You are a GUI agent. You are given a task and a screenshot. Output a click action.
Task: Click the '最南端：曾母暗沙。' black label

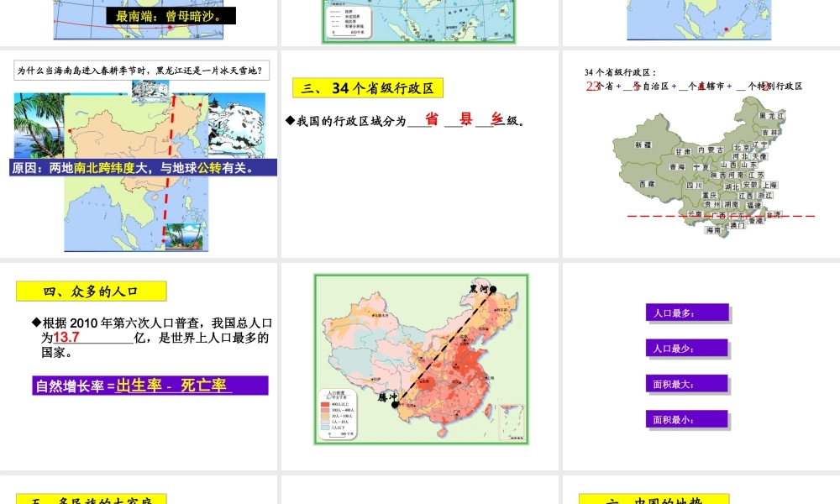pyautogui.click(x=171, y=16)
